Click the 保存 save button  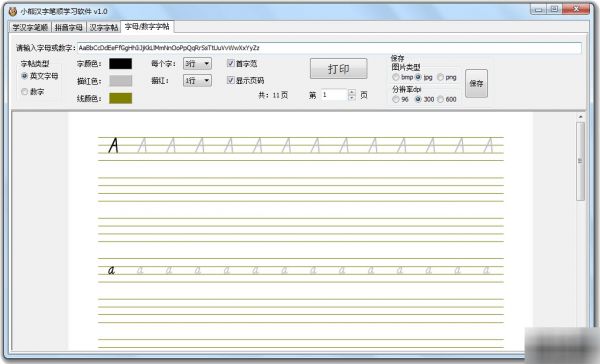[476, 83]
